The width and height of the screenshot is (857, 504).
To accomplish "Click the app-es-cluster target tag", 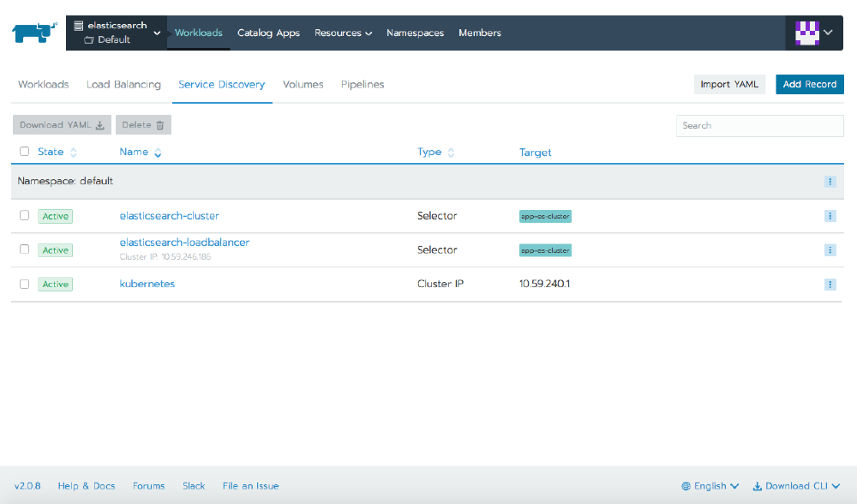I will pyautogui.click(x=545, y=216).
